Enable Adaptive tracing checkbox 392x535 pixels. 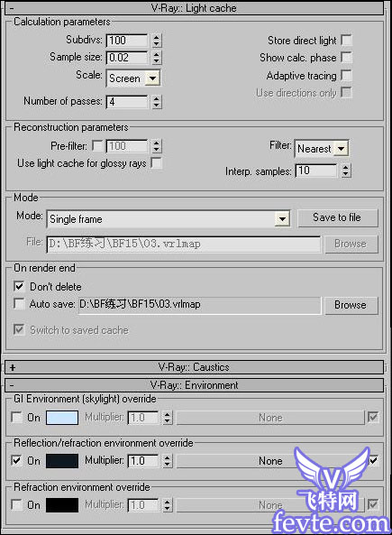click(x=346, y=75)
